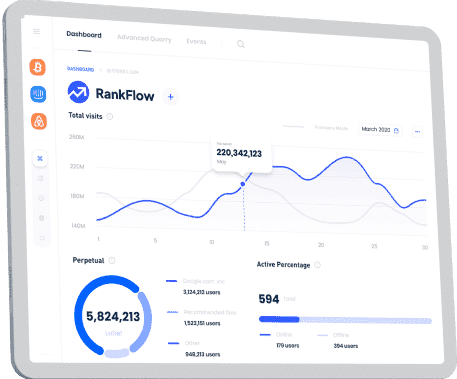This screenshot has height=379, width=457.
Task: Click the info icon beside Total visits
Action: (110, 116)
